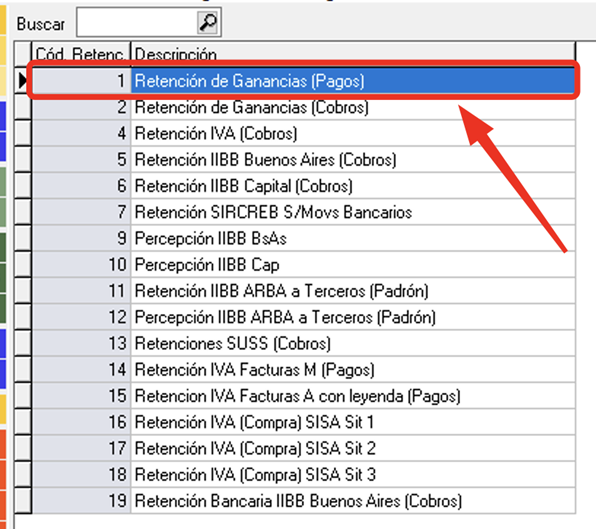Click the Descripción column header
The height and width of the screenshot is (529, 596).
click(353, 54)
